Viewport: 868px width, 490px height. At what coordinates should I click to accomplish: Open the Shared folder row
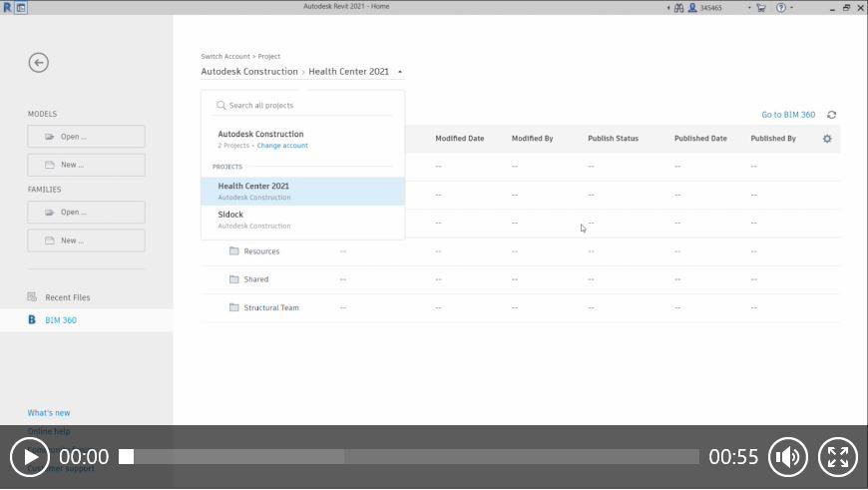click(521, 279)
